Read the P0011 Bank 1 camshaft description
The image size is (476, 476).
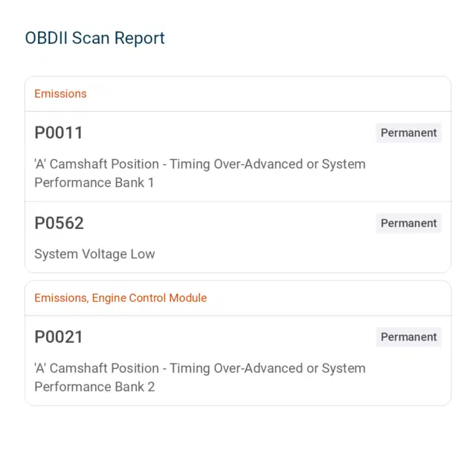200,173
